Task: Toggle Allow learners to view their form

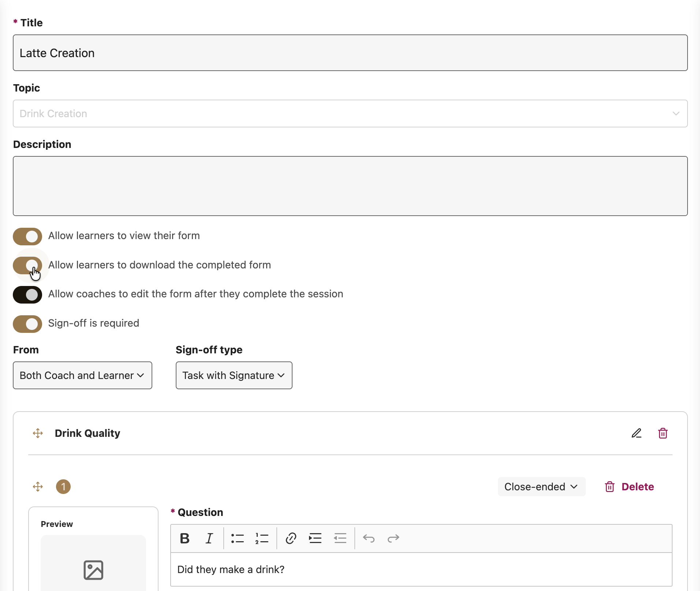Action: coord(27,236)
